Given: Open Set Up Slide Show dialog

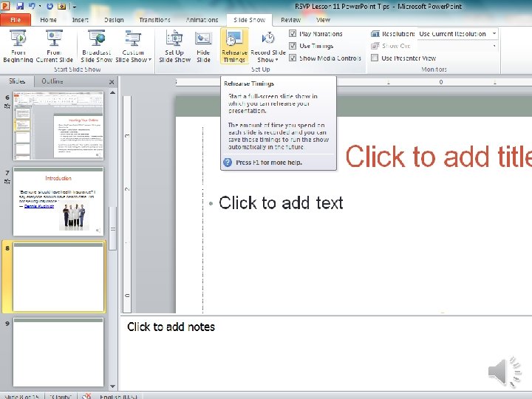Looking at the screenshot, I should [174, 46].
